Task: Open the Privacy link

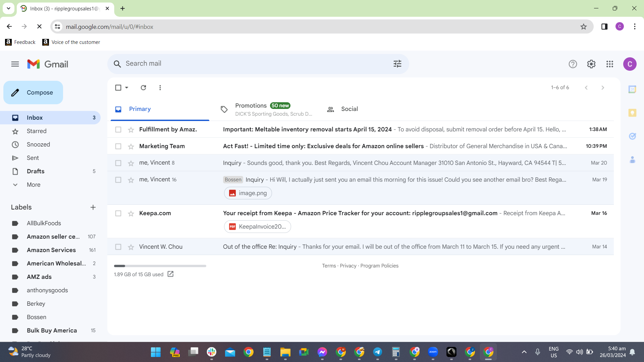Action: tap(348, 266)
